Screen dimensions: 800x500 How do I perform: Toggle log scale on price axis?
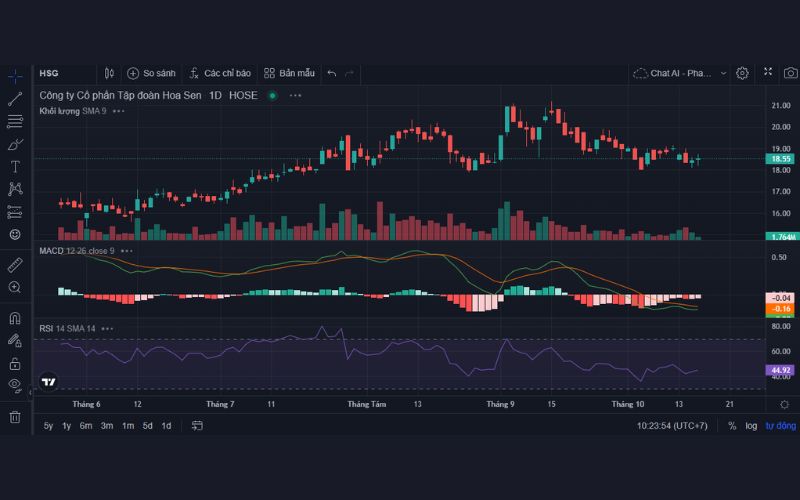click(750, 426)
